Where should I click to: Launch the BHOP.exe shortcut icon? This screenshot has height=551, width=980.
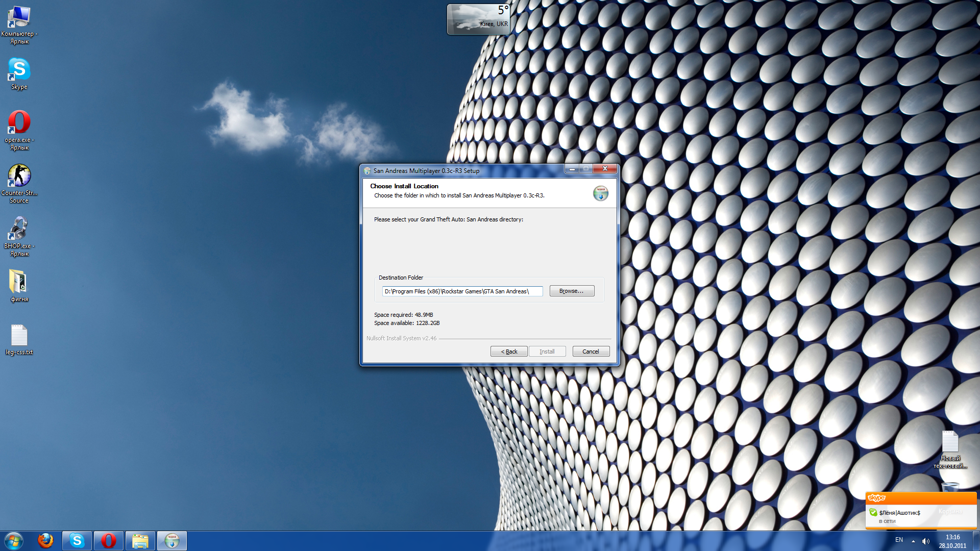pos(19,229)
